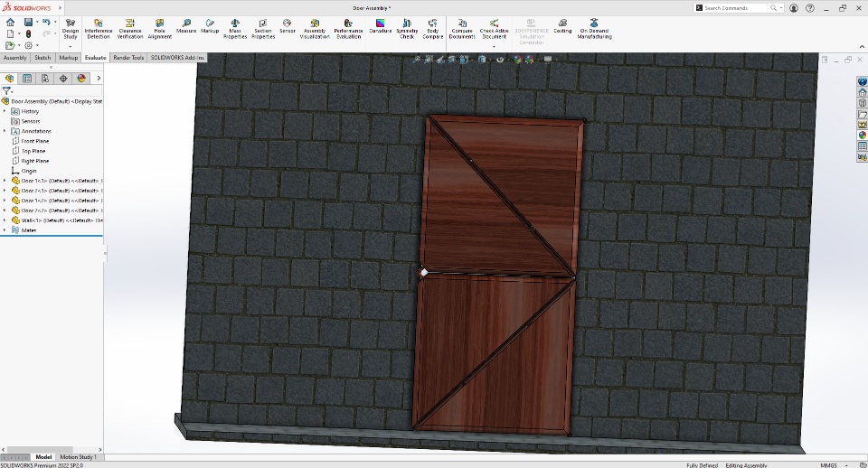Open DisplayManager color ball tab

81,79
